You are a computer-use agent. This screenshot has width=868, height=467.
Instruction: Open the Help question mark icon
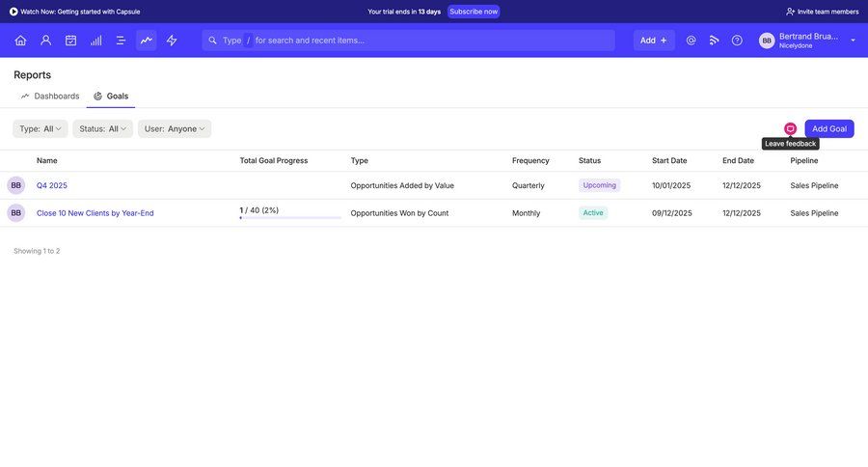point(737,41)
